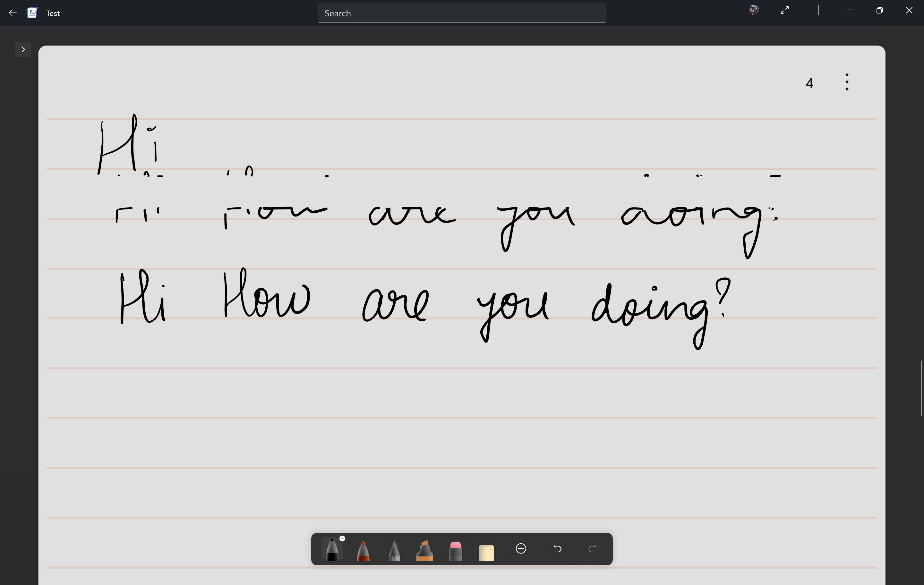Select the gray pencil tool
The image size is (924, 585).
pyautogui.click(x=394, y=551)
